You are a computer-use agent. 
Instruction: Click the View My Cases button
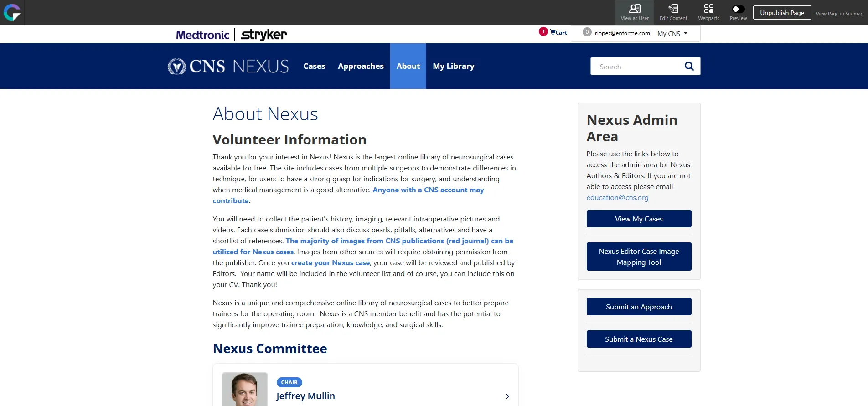pyautogui.click(x=639, y=219)
